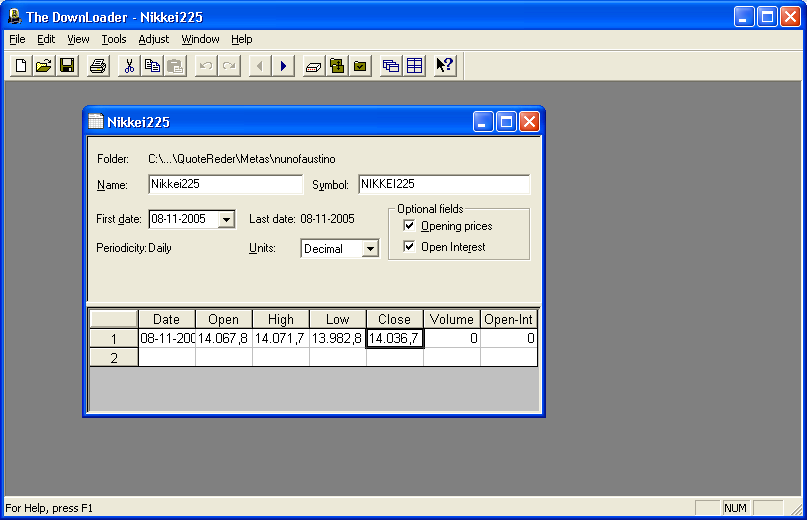Save using the floppy disk icon

pyautogui.click(x=67, y=66)
